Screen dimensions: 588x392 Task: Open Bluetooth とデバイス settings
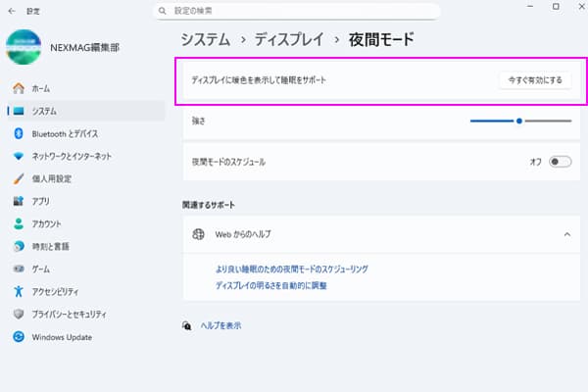86,133
